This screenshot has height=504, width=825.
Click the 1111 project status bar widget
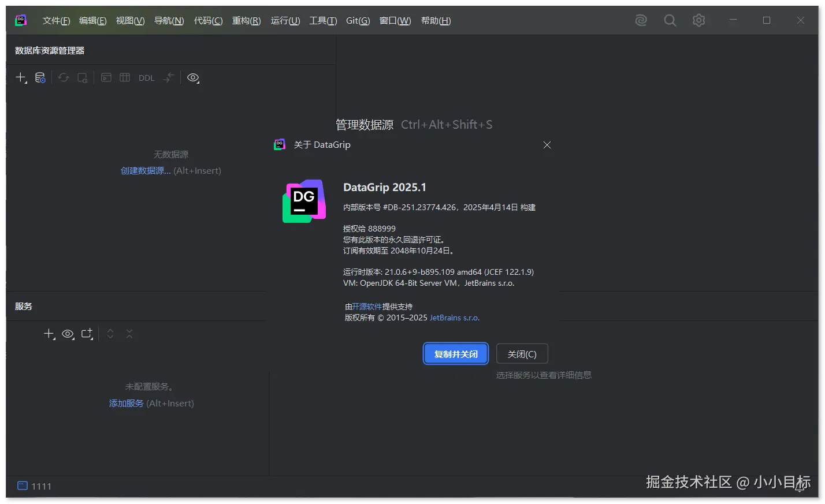(35, 486)
